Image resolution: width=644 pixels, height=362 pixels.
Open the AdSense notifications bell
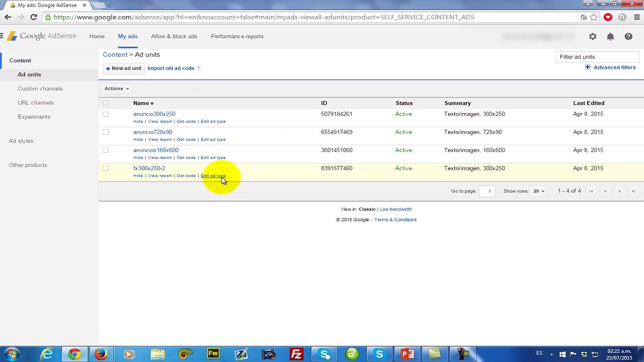click(x=610, y=36)
